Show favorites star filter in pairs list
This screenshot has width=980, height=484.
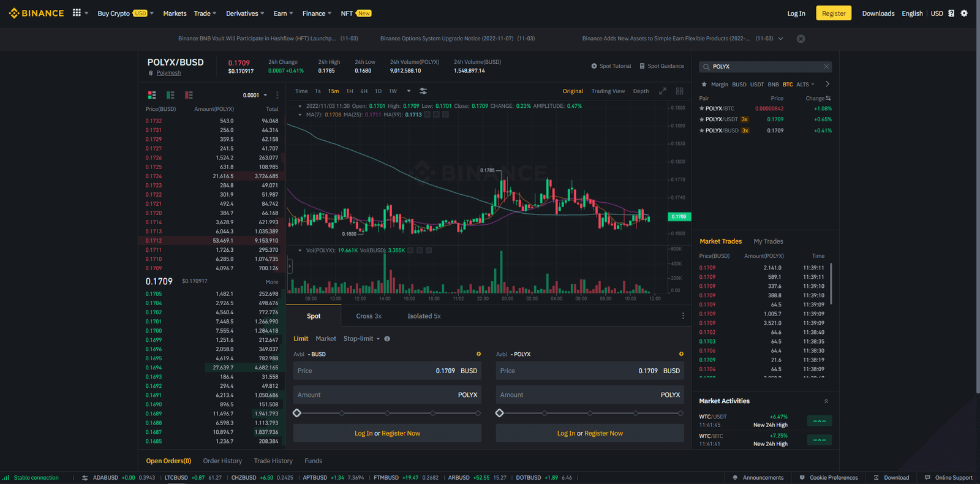tap(704, 84)
